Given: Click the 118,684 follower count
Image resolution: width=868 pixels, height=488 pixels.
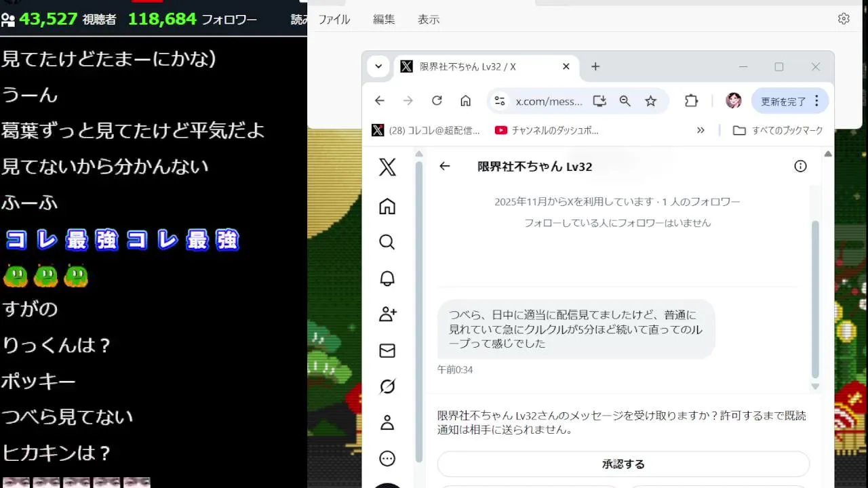Looking at the screenshot, I should [x=162, y=19].
